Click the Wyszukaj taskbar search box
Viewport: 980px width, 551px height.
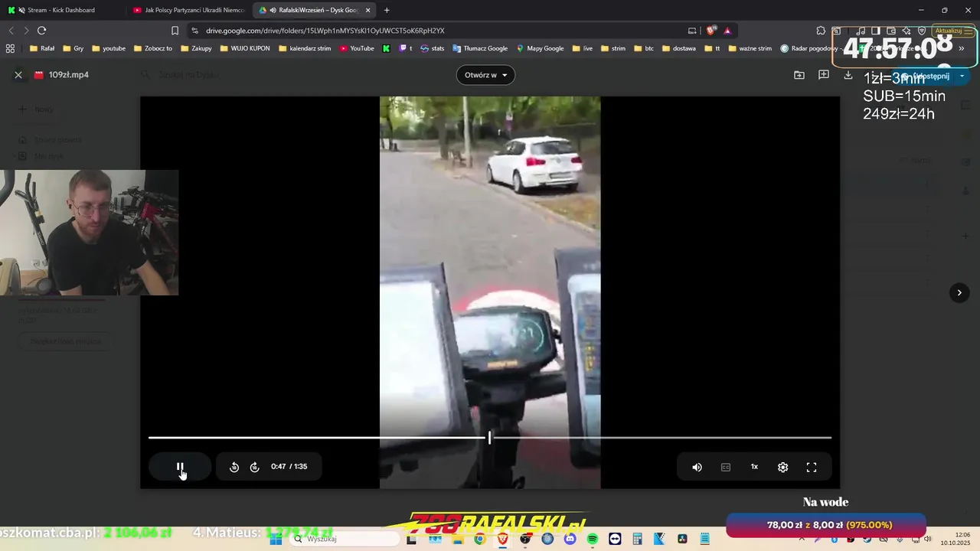tap(345, 539)
